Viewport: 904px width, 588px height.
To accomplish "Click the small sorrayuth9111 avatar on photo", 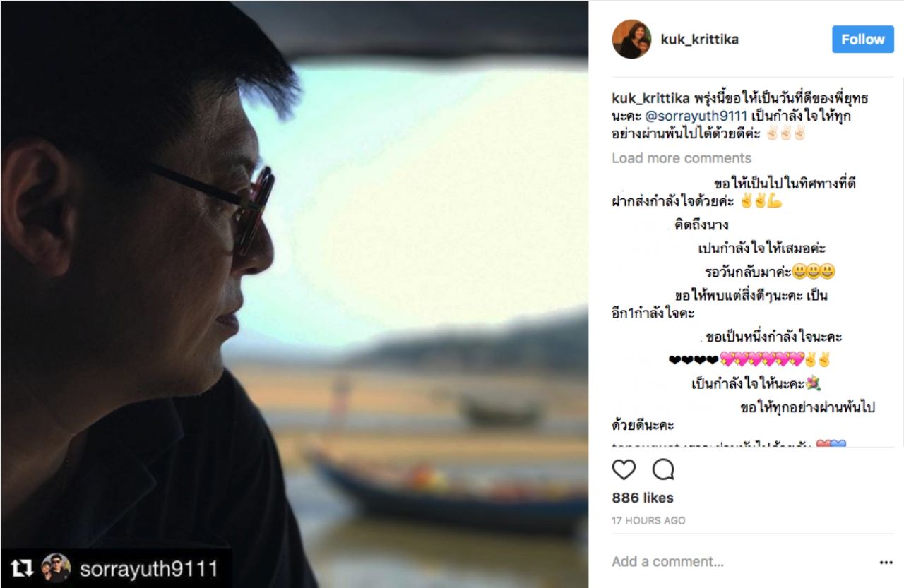I will click(x=55, y=569).
